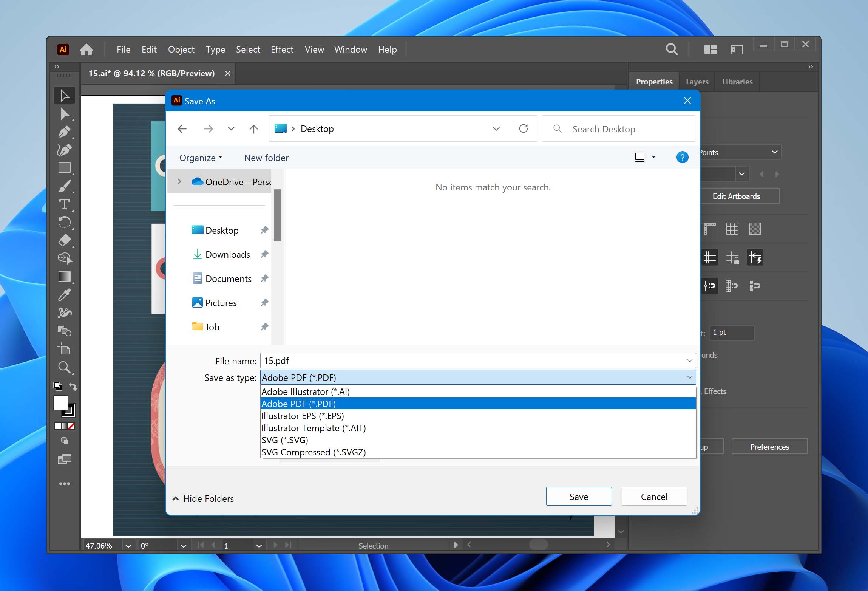Click Cancel to dismiss dialog

coord(655,497)
